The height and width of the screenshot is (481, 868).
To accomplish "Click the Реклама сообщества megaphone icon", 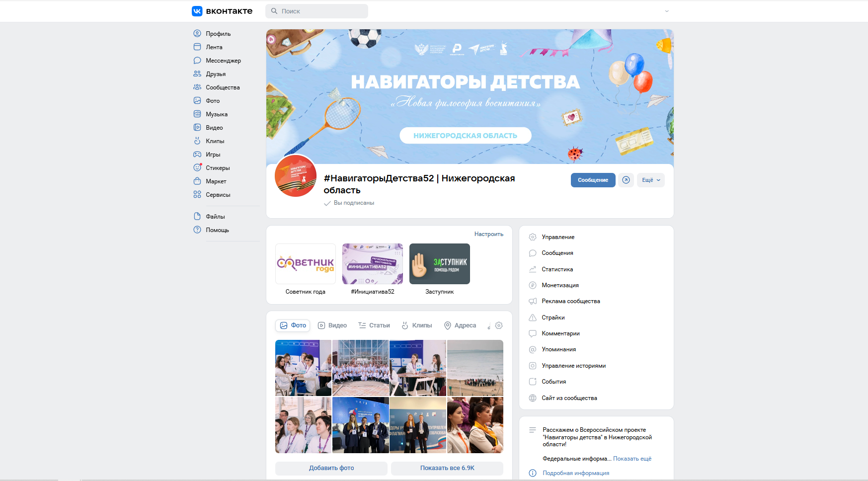I will pyautogui.click(x=533, y=301).
